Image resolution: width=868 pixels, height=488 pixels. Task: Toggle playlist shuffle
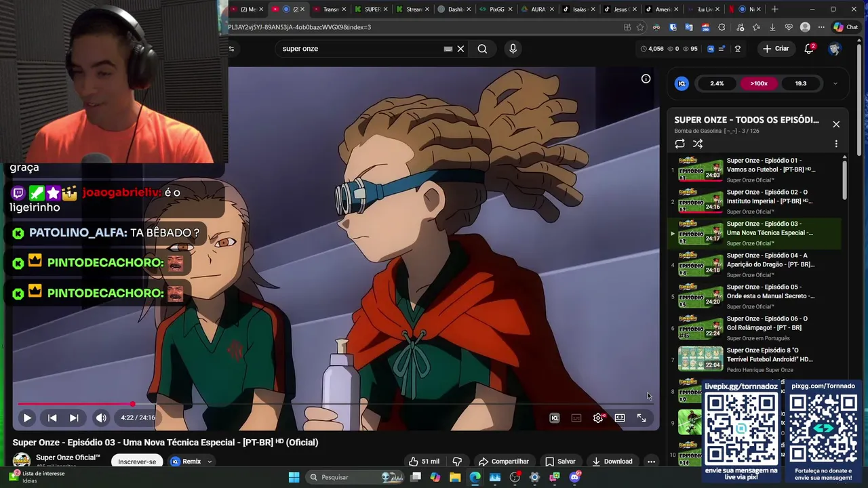(x=698, y=144)
